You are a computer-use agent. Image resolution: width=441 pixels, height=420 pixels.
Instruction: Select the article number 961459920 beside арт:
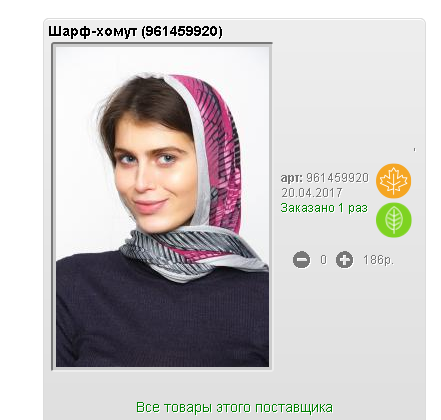pos(337,178)
